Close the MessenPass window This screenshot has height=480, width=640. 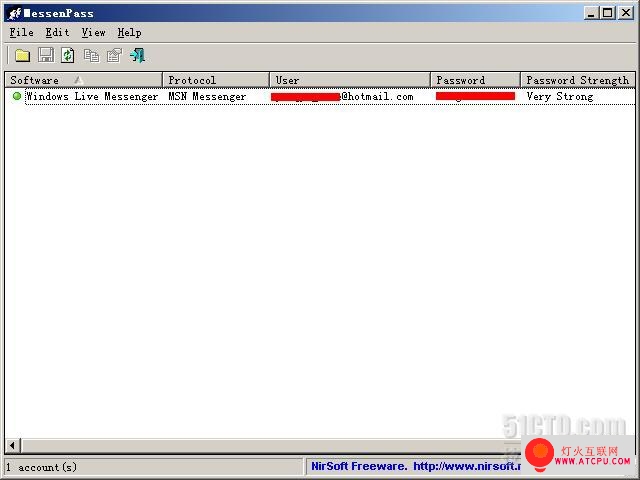[x=626, y=13]
